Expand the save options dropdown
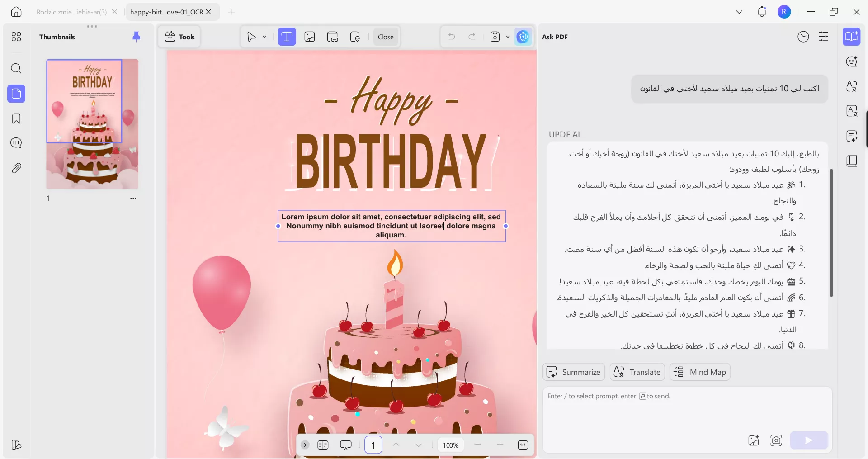The width and height of the screenshot is (868, 459). coord(508,37)
